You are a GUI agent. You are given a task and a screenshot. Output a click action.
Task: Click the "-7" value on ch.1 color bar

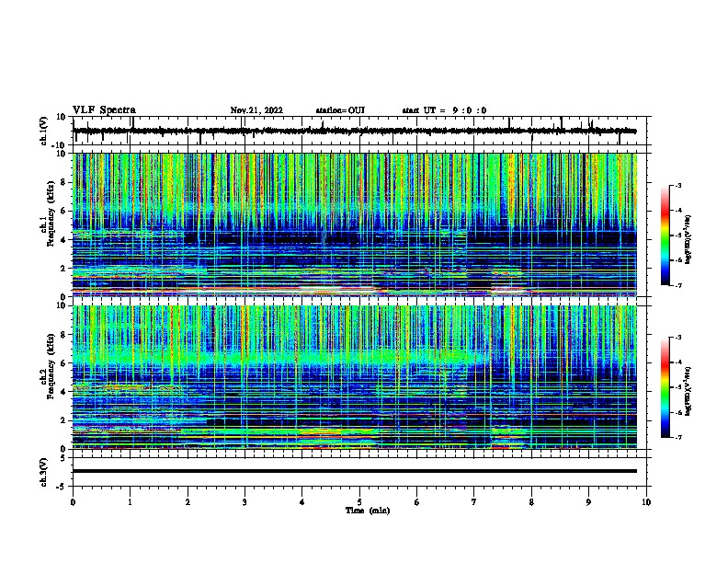pos(677,285)
